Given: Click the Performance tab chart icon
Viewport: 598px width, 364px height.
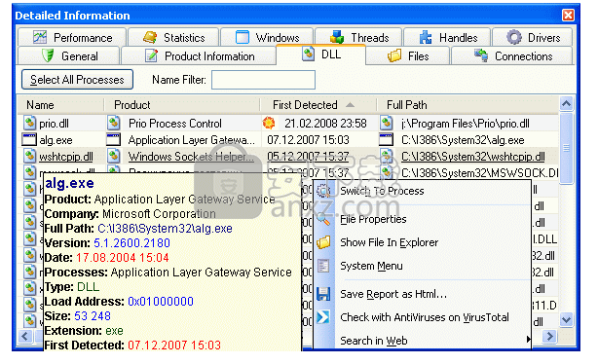Looking at the screenshot, I should (40, 37).
